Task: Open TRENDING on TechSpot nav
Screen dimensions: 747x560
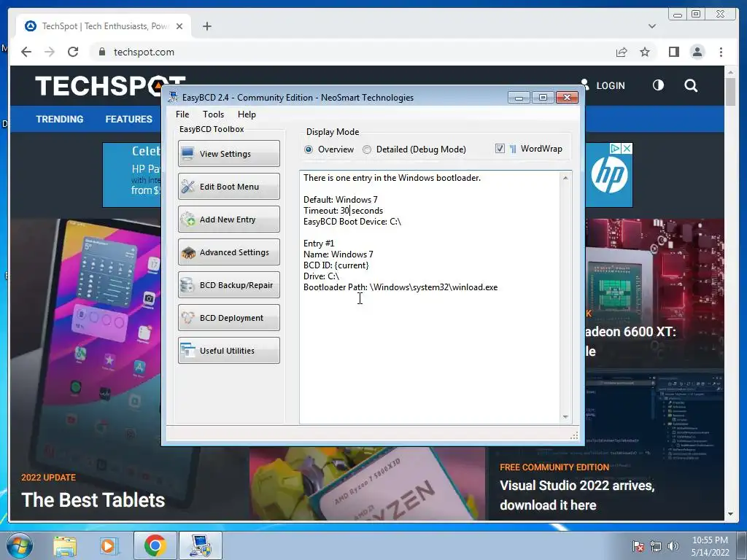Action: (60, 119)
